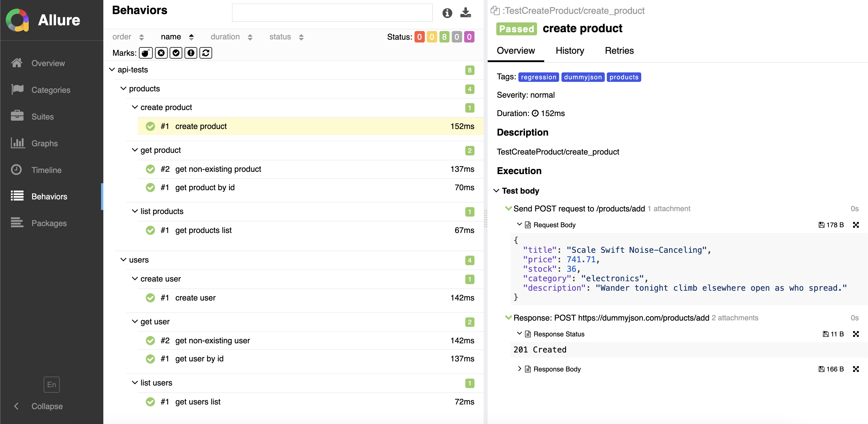Click the 11 B save icon
The width and height of the screenshot is (868, 424).
click(x=826, y=334)
